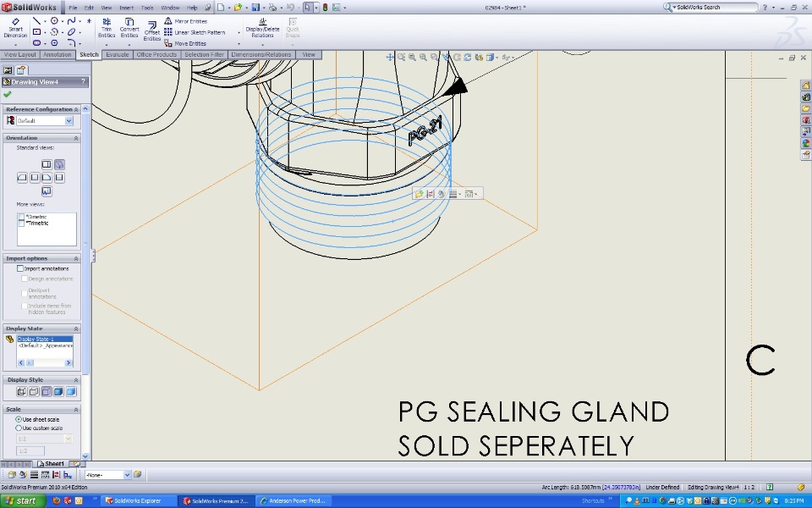Screen dimensions: 812x508
Task: Accept Drawing View4 with green checkmark
Action: (8, 94)
